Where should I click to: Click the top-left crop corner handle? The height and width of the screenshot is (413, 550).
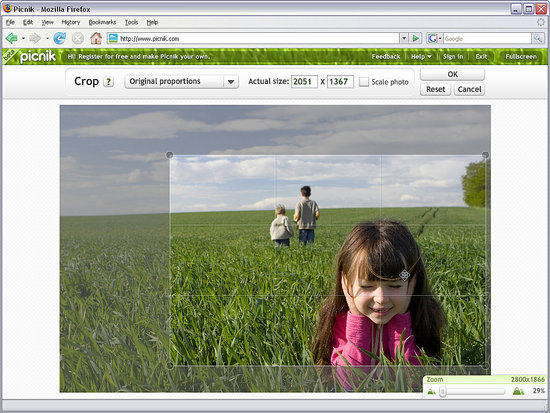coord(169,155)
